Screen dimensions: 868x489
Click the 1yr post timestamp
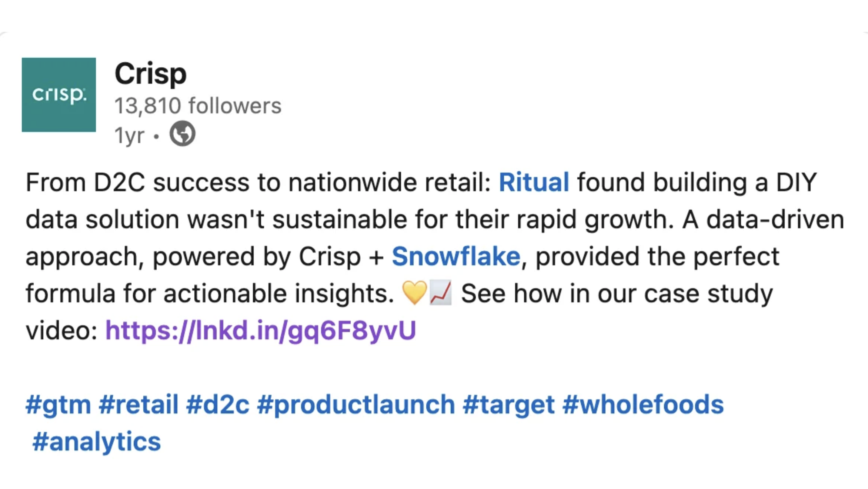[x=129, y=135]
